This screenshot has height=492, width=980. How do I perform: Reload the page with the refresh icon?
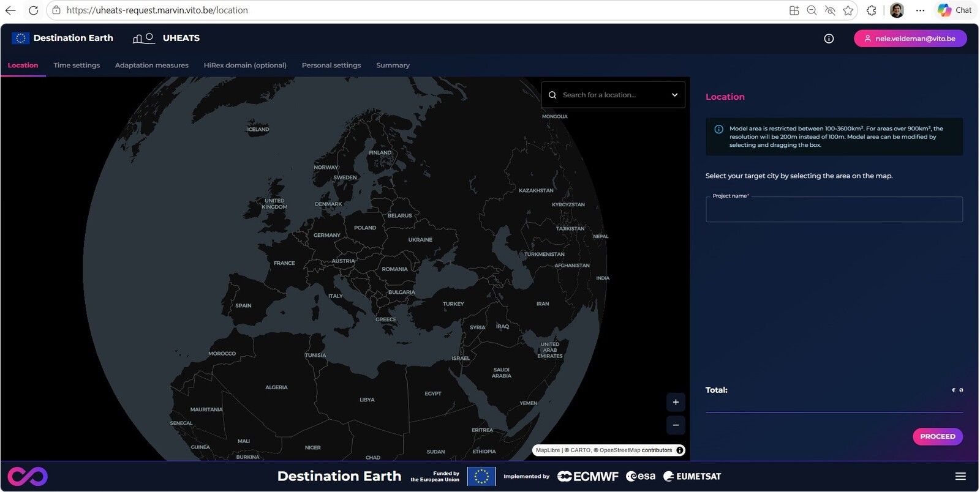click(33, 10)
